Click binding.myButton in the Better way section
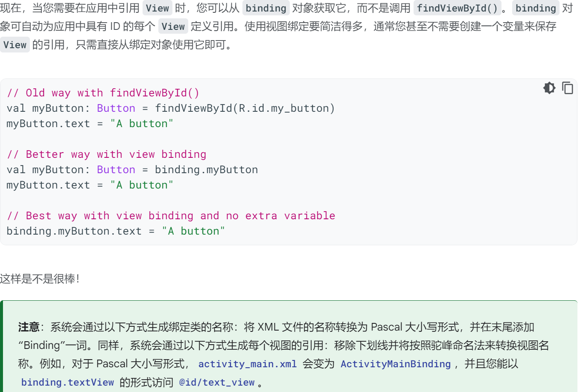This screenshot has height=392, width=583. pos(206,170)
